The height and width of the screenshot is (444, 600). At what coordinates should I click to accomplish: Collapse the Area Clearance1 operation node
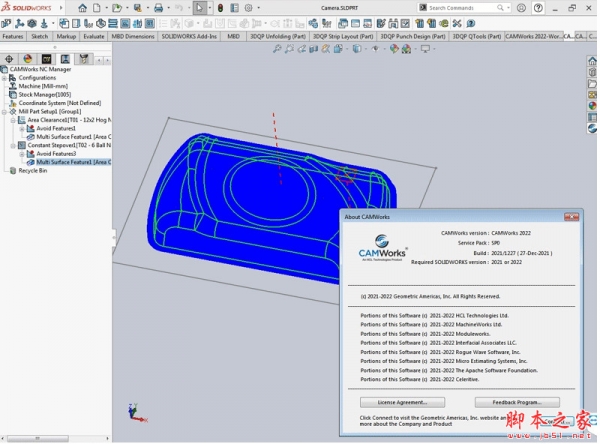(13, 120)
